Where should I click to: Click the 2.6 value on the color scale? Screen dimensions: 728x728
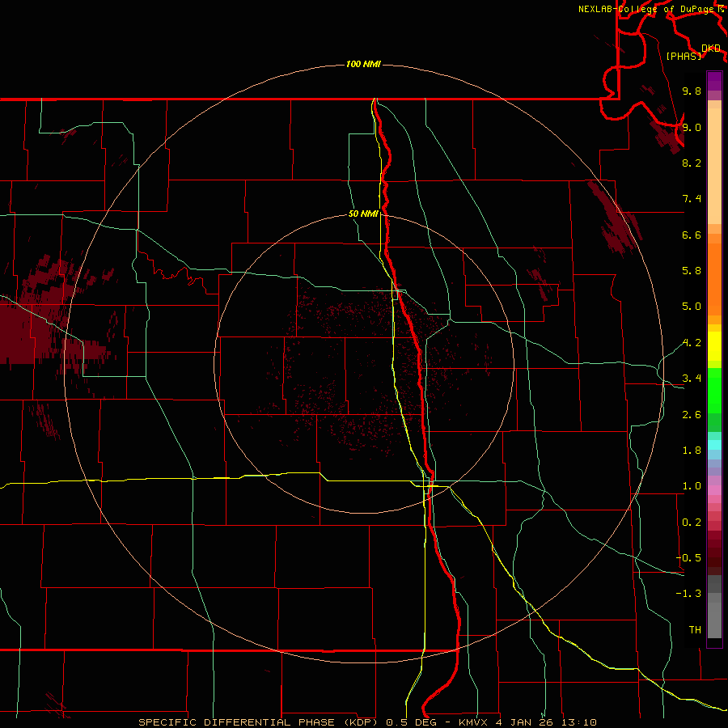[x=692, y=415]
